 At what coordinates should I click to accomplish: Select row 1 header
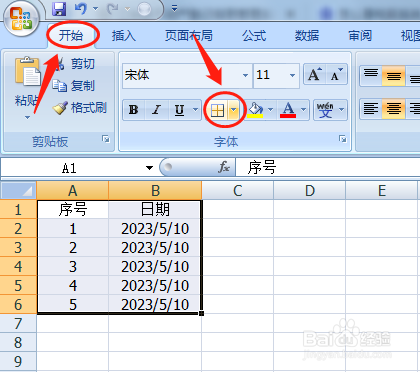(18, 210)
